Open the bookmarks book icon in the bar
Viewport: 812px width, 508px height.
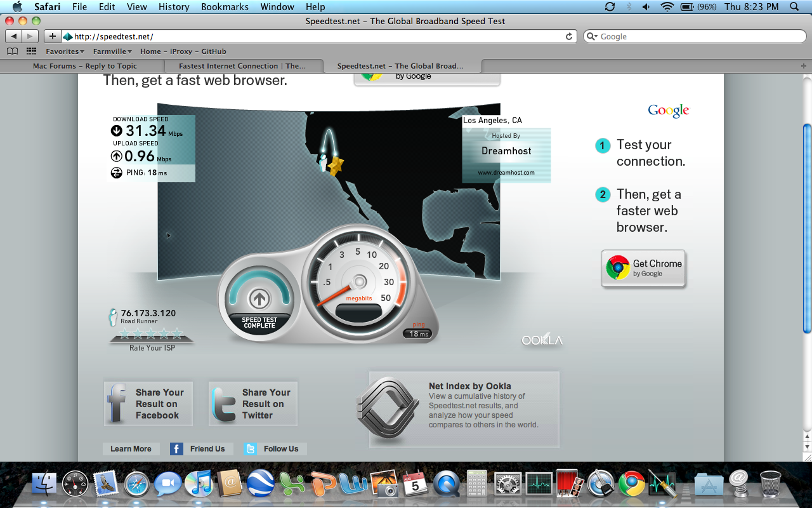pyautogui.click(x=12, y=51)
